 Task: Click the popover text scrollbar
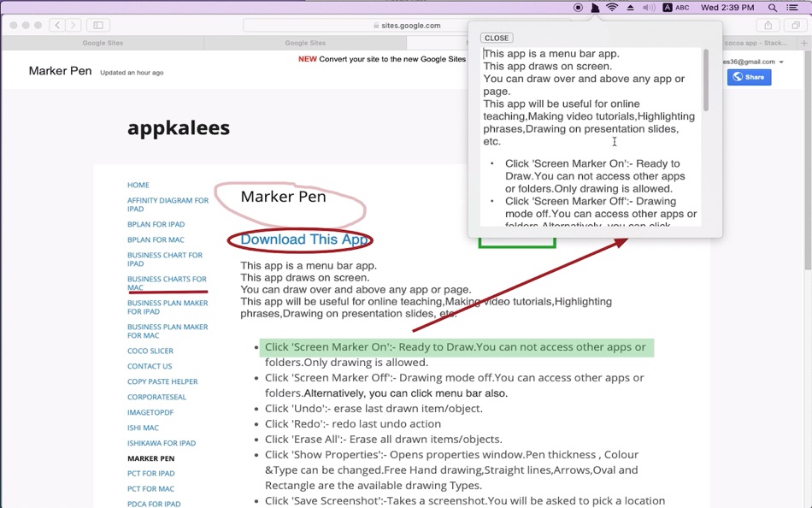(x=706, y=80)
